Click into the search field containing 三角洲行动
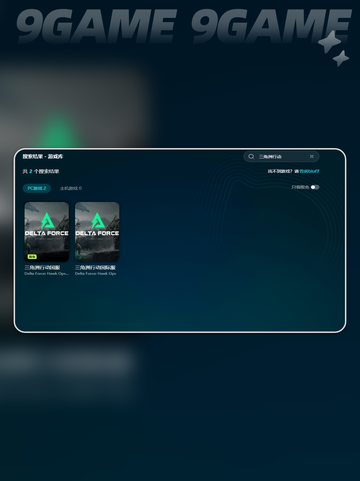The image size is (360, 481). 281,156
